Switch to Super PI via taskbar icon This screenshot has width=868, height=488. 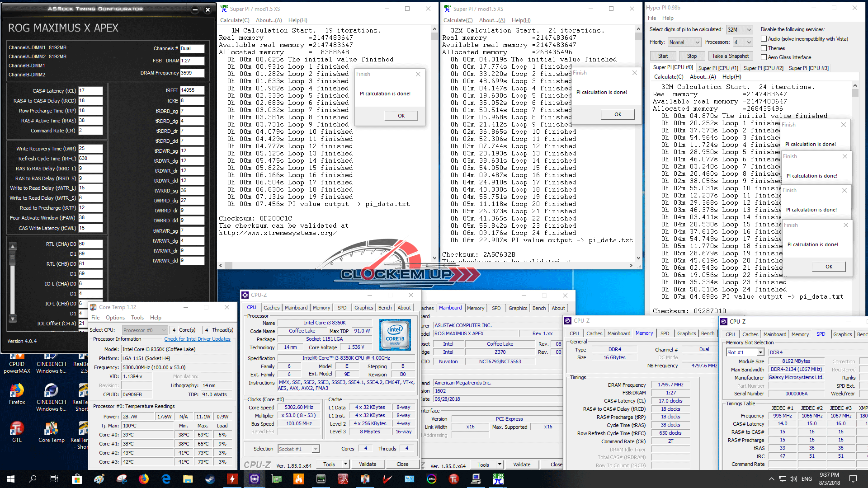coord(498,479)
